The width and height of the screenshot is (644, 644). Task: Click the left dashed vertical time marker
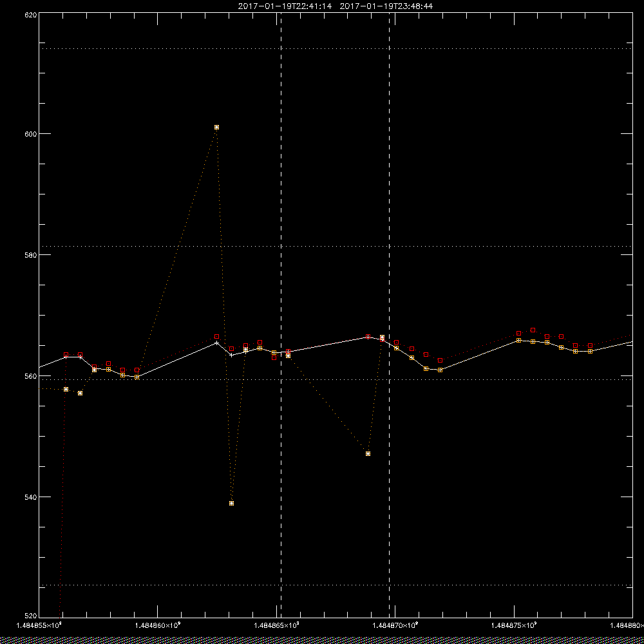(281, 315)
